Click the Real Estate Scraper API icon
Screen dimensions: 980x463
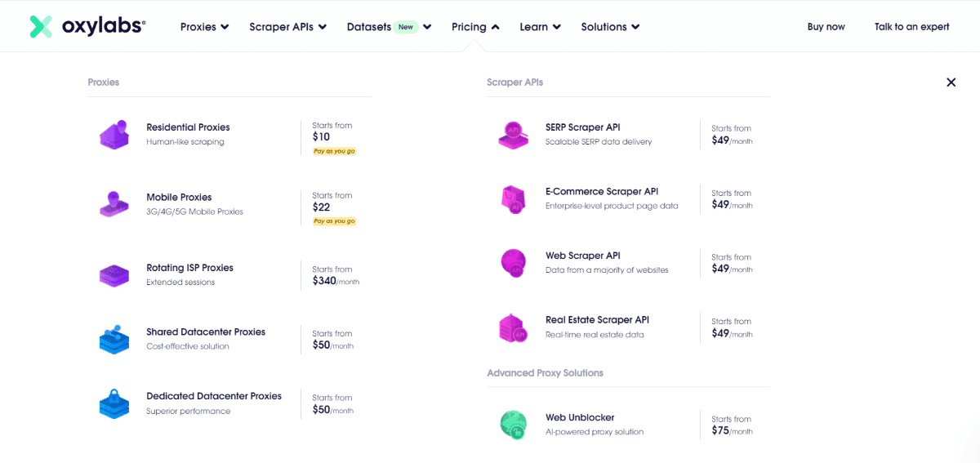(x=514, y=327)
